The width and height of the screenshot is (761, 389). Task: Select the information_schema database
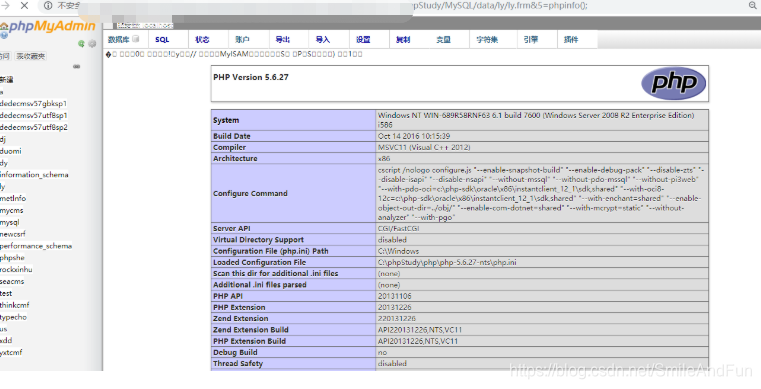pos(34,175)
